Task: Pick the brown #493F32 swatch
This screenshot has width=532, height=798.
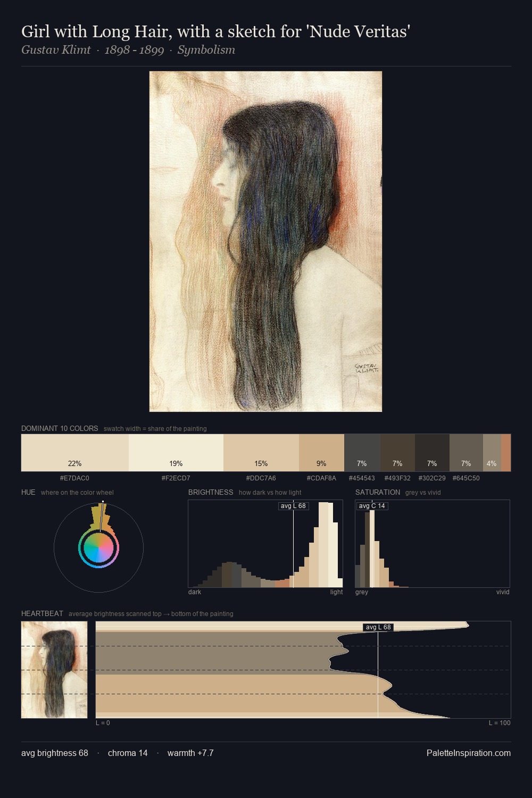Action: (x=397, y=453)
